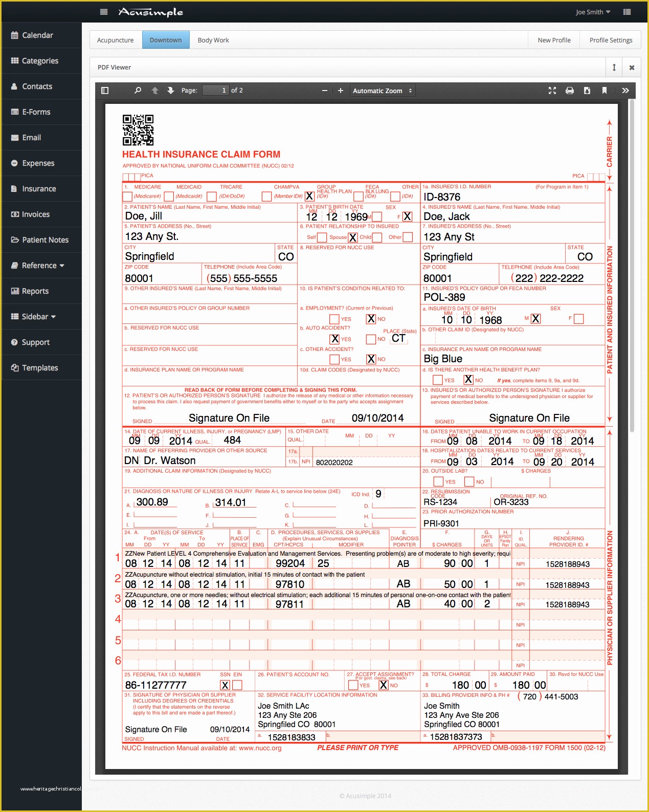Print the PDF claim form

click(x=570, y=91)
